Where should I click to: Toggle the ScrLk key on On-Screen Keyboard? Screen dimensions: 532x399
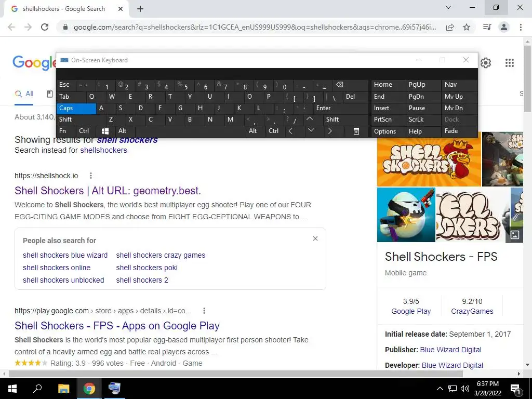[423, 119]
